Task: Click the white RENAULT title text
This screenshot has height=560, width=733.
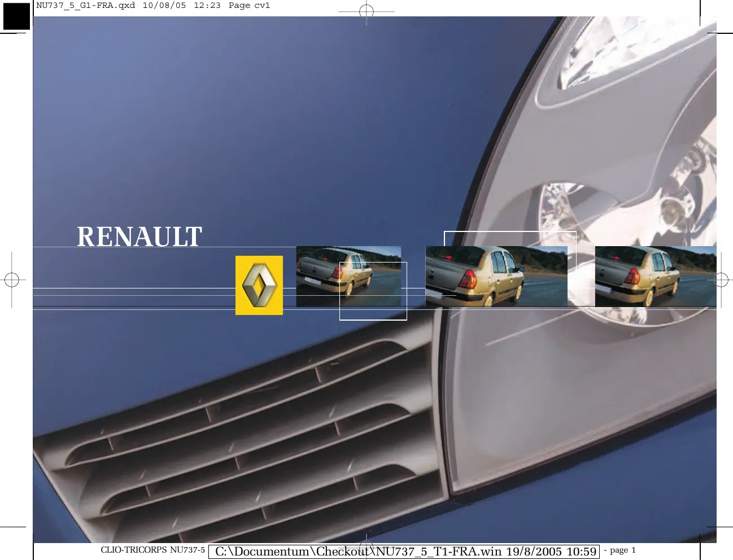Action: [139, 237]
